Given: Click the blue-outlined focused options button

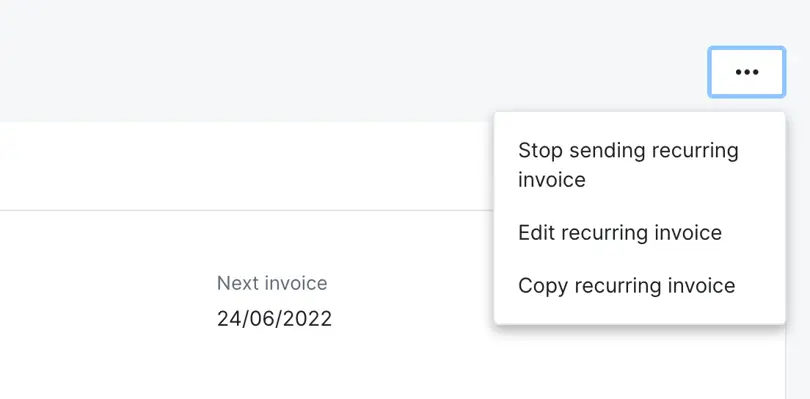Looking at the screenshot, I should [x=746, y=72].
